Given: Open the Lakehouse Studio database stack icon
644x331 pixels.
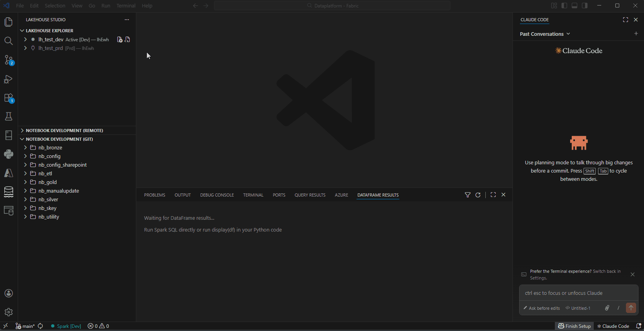Looking at the screenshot, I should pyautogui.click(x=9, y=192).
